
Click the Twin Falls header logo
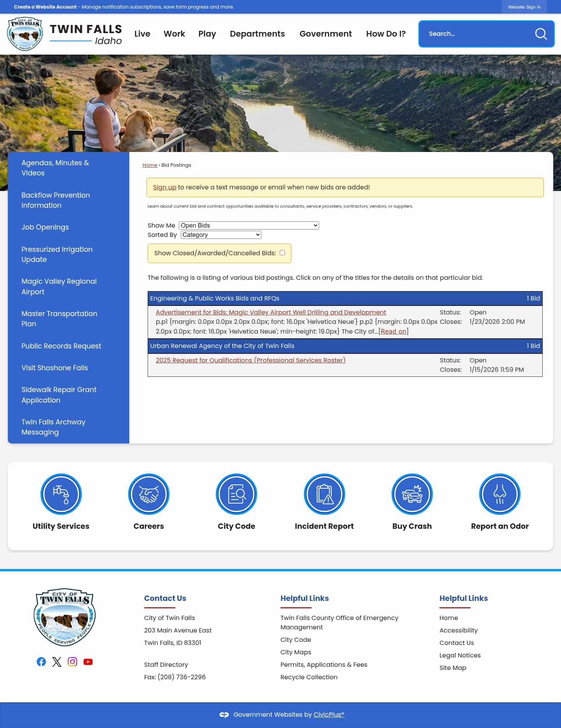click(65, 34)
